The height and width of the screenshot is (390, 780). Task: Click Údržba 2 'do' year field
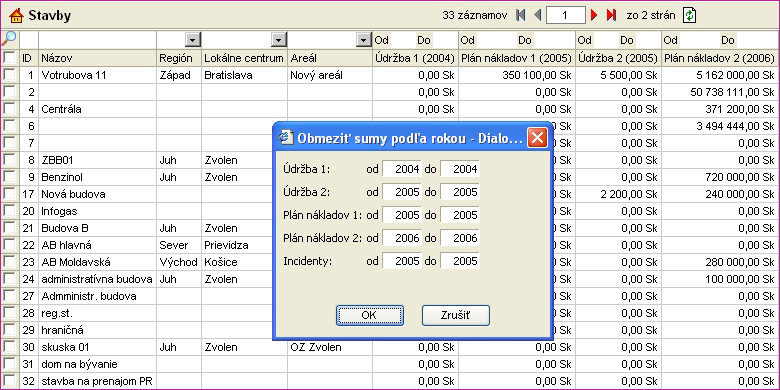pos(460,192)
